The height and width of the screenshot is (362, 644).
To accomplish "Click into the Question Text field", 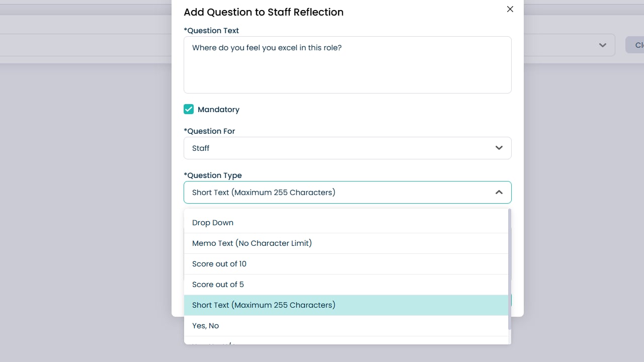I will [x=347, y=65].
